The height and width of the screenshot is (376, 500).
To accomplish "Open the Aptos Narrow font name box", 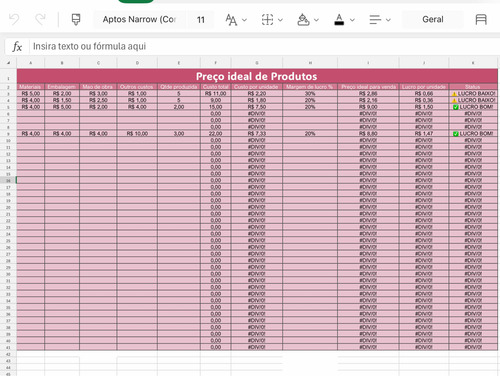I will click(139, 20).
